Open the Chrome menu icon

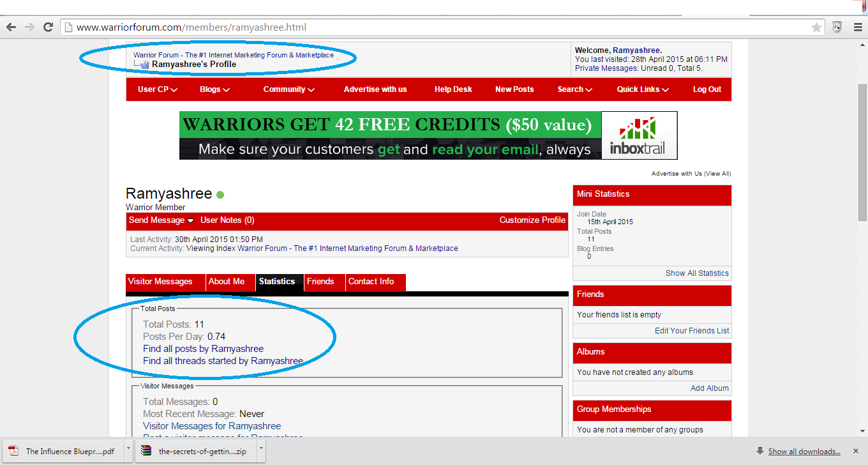click(x=857, y=27)
